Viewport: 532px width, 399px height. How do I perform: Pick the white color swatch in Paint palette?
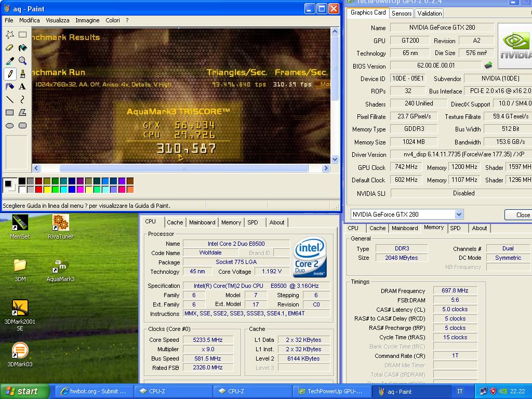(22, 189)
